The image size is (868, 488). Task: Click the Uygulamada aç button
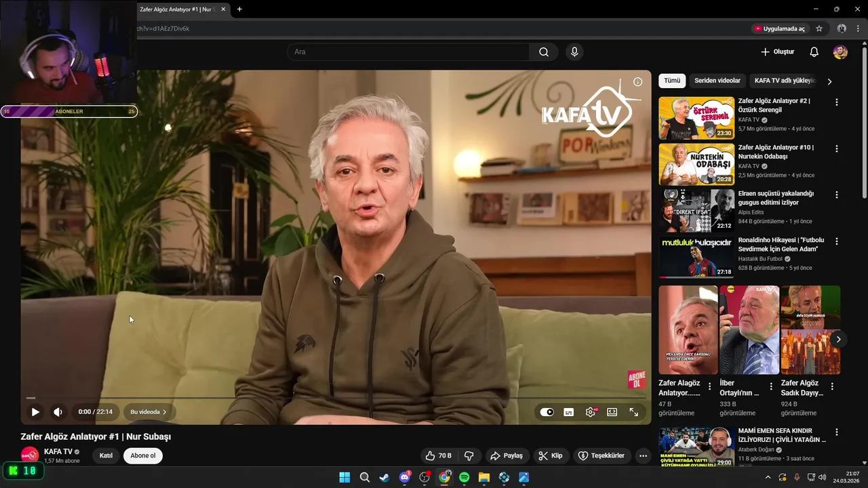pyautogui.click(x=780, y=28)
